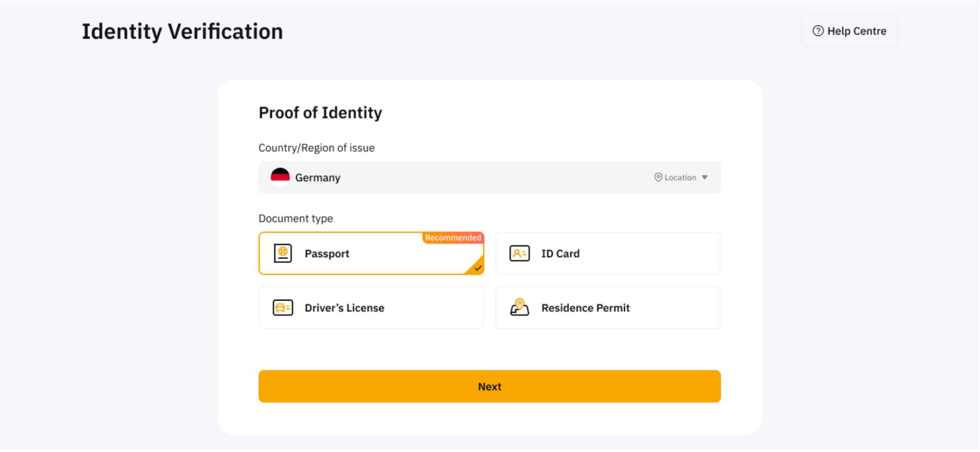980x452 pixels.
Task: Click the Location text in country field
Action: pos(680,178)
